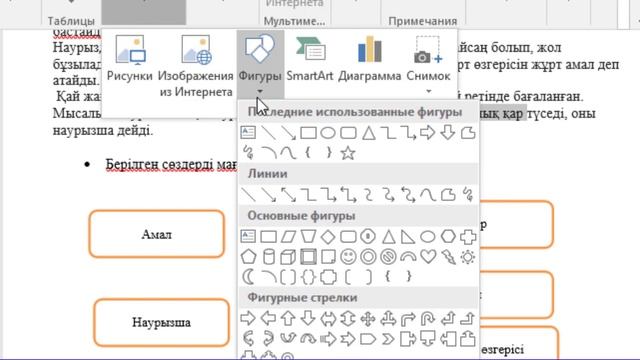
Task: Click the Наурызша rounded box in document
Action: [161, 322]
